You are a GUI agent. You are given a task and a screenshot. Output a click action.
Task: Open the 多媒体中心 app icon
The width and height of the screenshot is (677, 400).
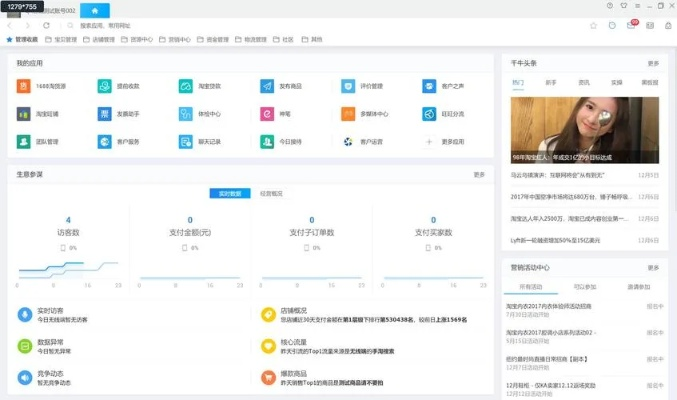(x=348, y=114)
